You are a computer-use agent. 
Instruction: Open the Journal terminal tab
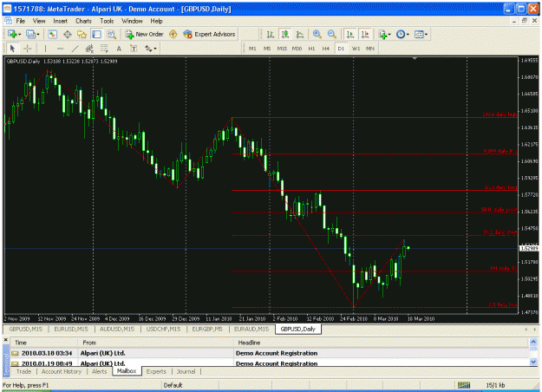[186, 371]
